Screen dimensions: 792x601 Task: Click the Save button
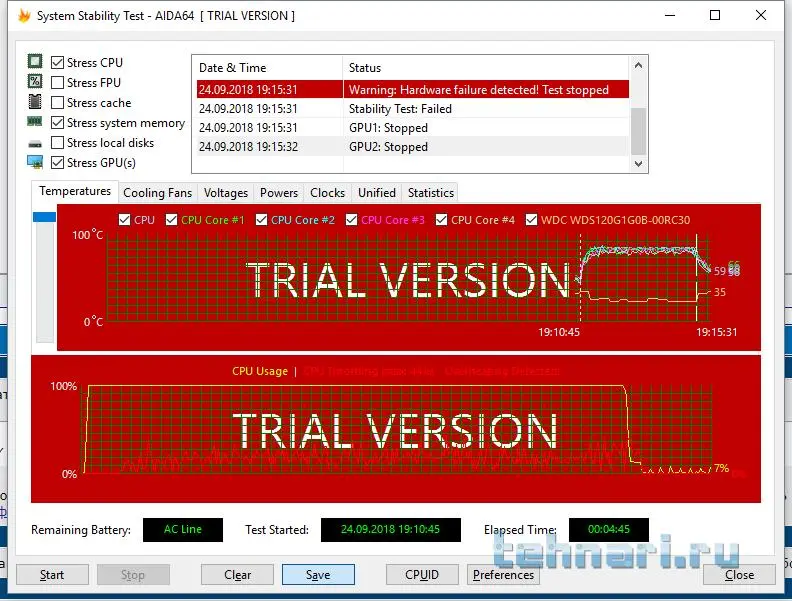[x=318, y=575]
